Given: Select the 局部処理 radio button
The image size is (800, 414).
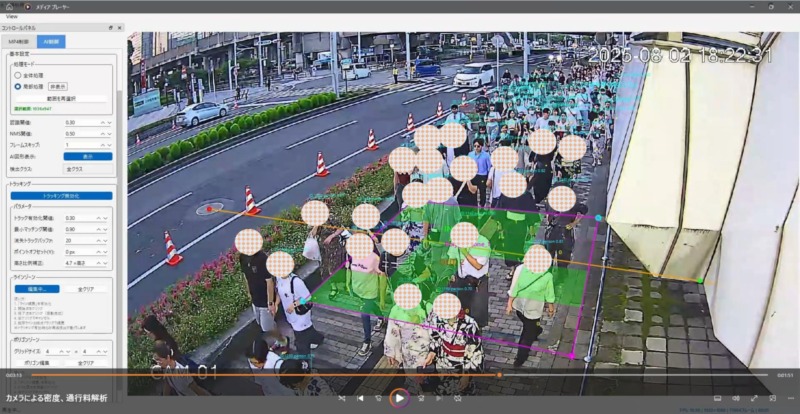Looking at the screenshot, I should [x=18, y=86].
